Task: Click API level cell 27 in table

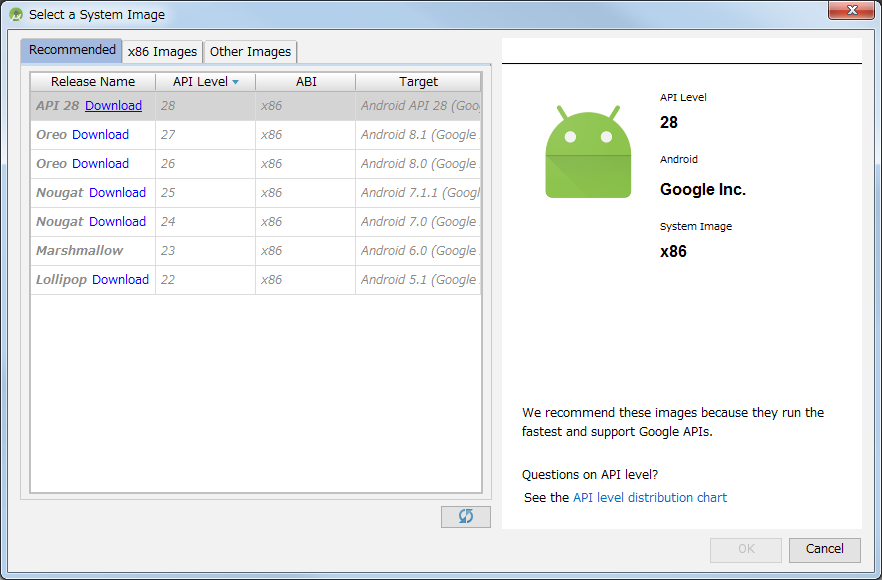Action: coord(205,135)
